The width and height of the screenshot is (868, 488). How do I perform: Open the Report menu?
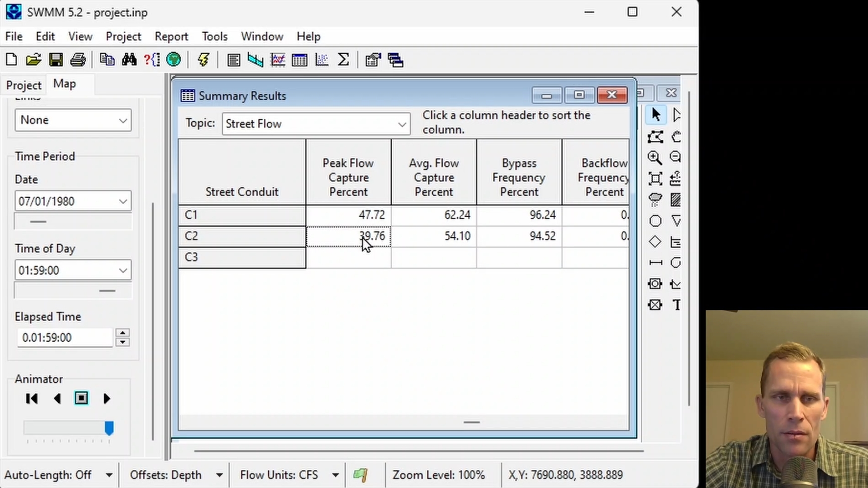171,37
